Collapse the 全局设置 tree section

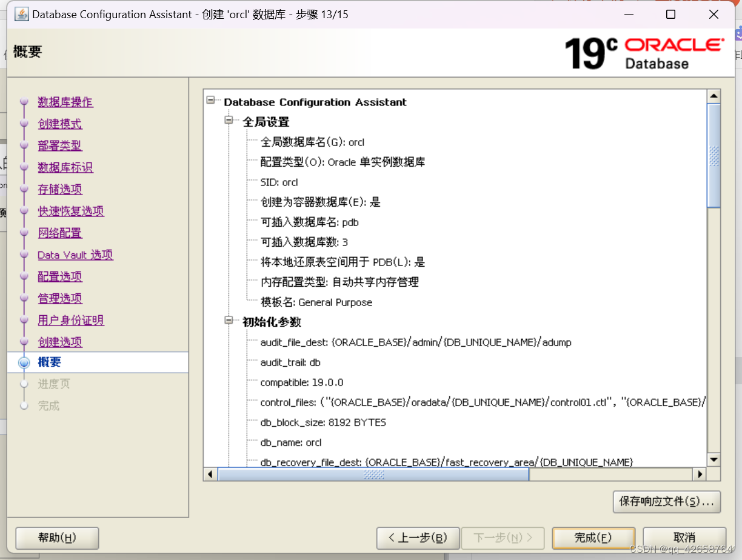point(229,121)
